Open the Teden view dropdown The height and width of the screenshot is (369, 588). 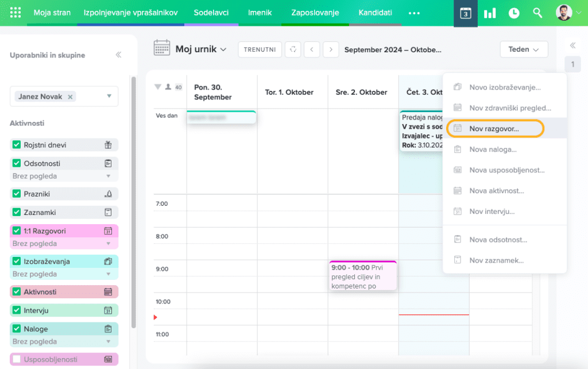pos(524,49)
